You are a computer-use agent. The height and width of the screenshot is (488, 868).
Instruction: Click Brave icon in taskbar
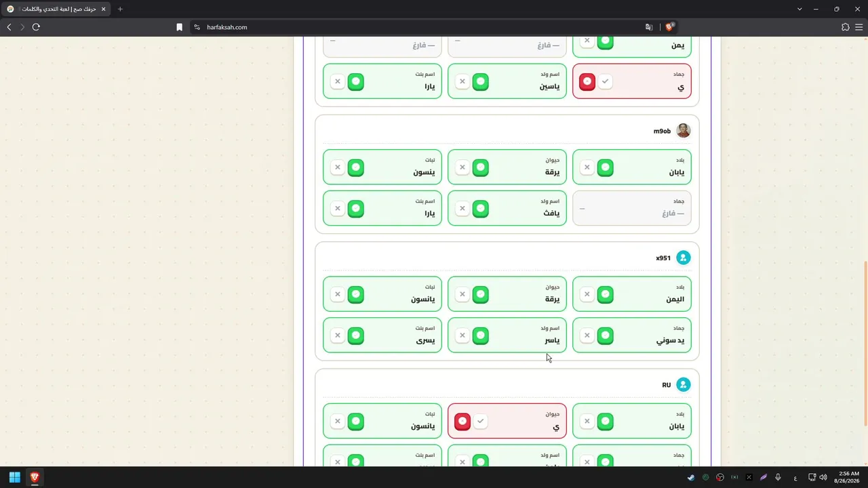[35, 477]
